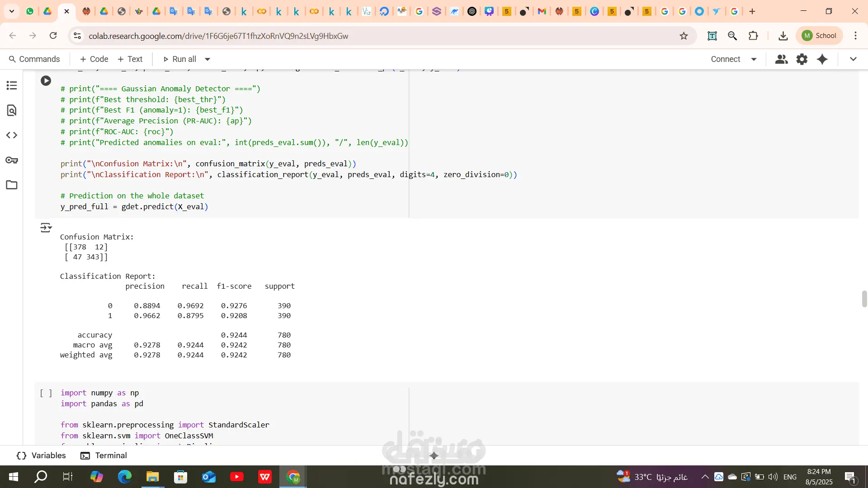Open the Files folder sidebar icon

click(12, 185)
